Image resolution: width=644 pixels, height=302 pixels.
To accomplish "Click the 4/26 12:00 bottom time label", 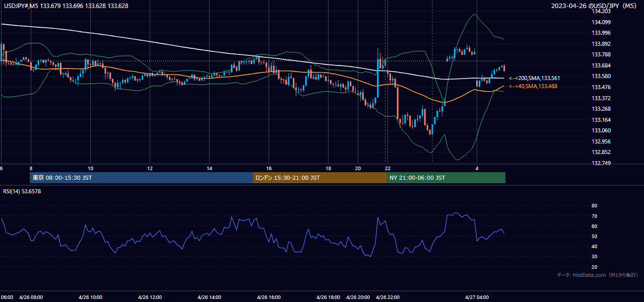I will [x=150, y=297].
